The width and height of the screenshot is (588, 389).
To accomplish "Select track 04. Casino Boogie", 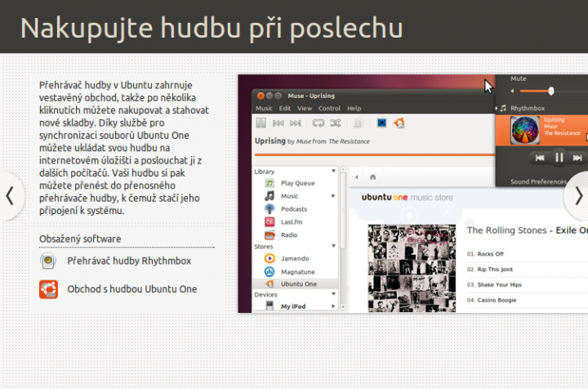I will [492, 300].
